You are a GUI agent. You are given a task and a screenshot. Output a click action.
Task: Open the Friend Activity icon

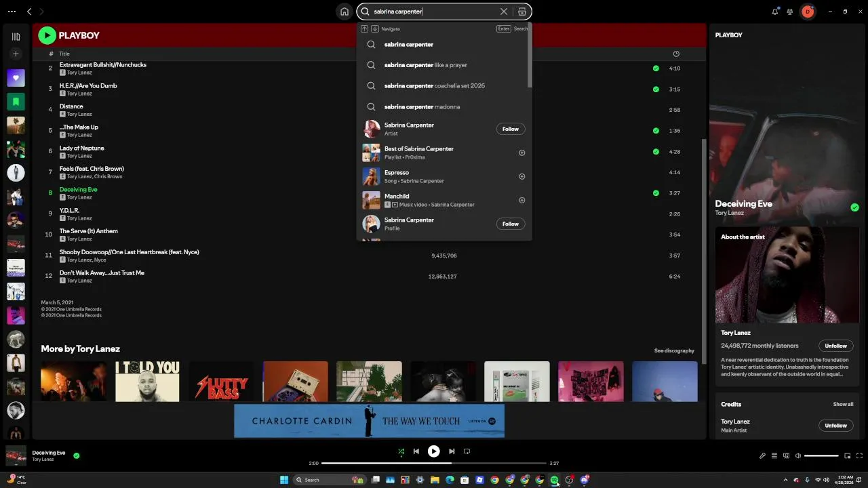click(790, 12)
